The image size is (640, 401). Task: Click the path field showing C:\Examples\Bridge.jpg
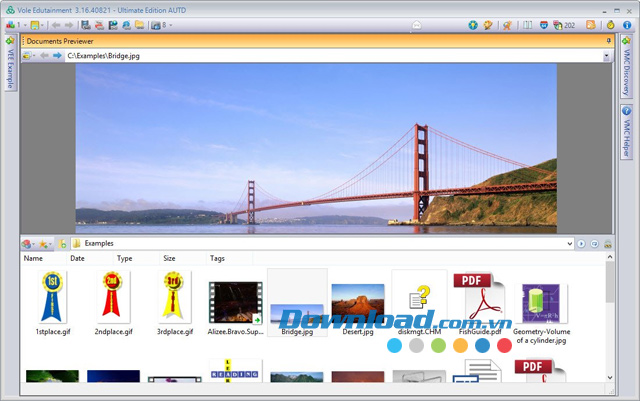point(333,56)
